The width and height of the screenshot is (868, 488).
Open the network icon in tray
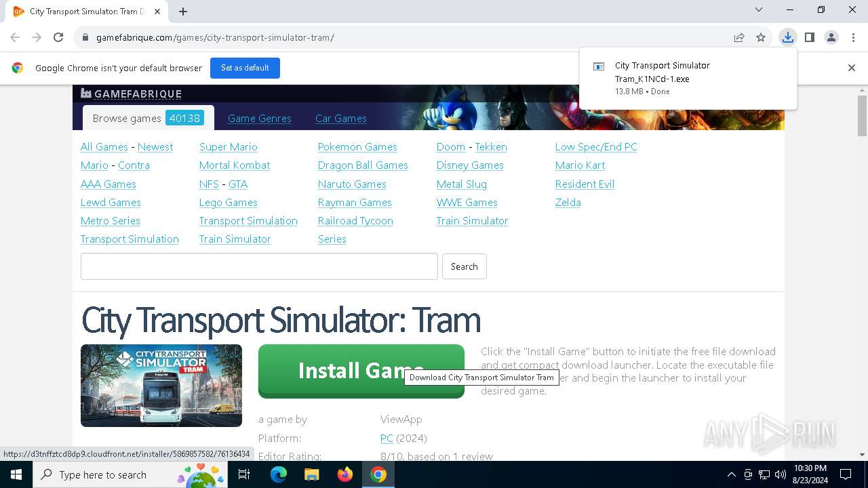click(x=764, y=474)
